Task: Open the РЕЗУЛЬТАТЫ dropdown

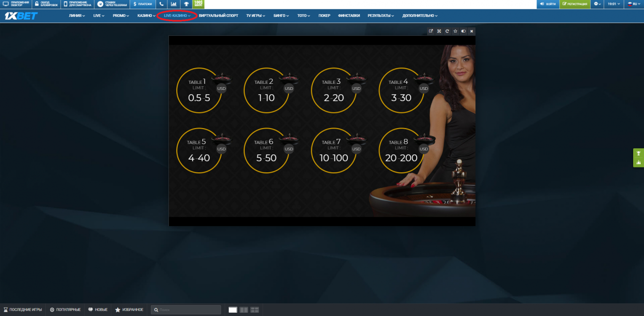Action: coord(380,15)
